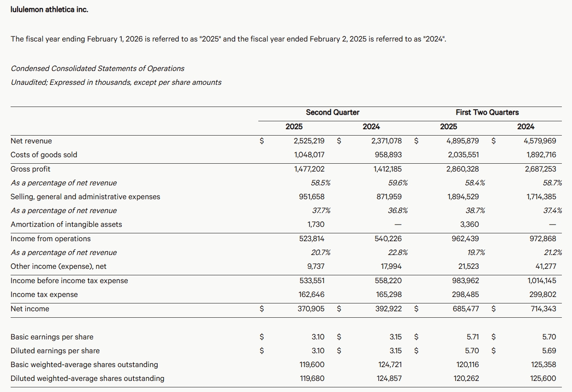Click the SG&A value 871,959
Viewport: 572px width, 392px height.
pos(389,197)
